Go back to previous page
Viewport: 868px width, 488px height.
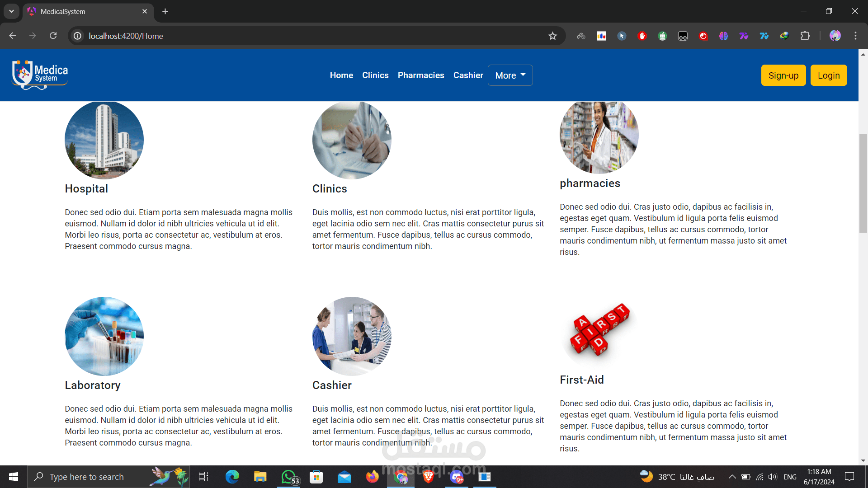pyautogui.click(x=12, y=36)
